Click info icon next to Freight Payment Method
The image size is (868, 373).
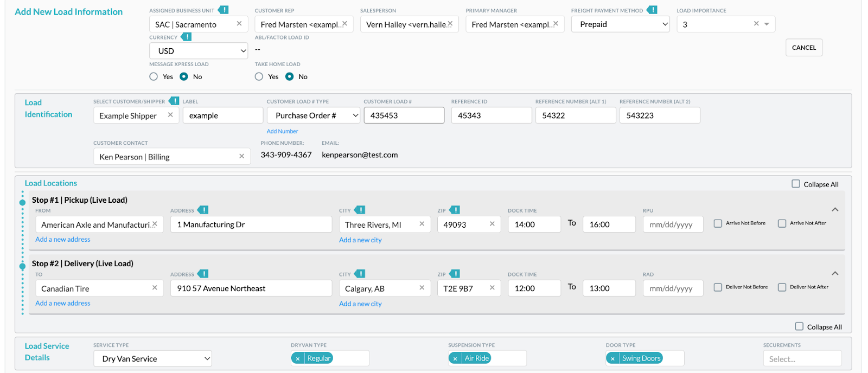(x=652, y=10)
